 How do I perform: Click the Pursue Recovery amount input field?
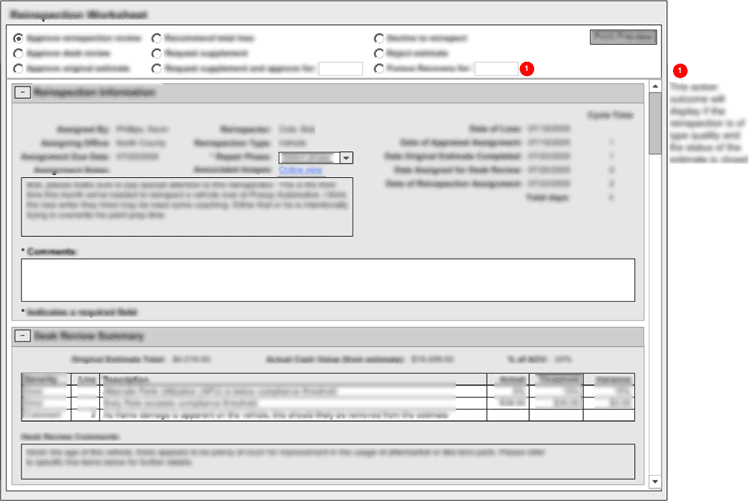[x=495, y=69]
